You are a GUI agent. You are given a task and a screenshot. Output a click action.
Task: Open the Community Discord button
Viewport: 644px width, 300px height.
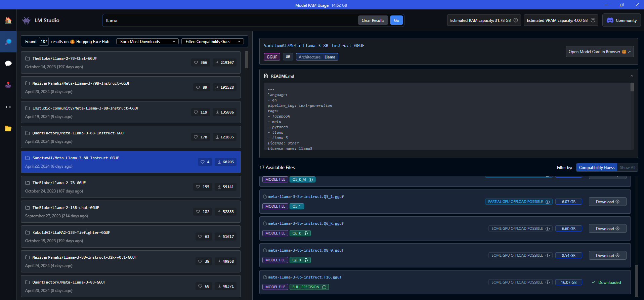tap(621, 20)
